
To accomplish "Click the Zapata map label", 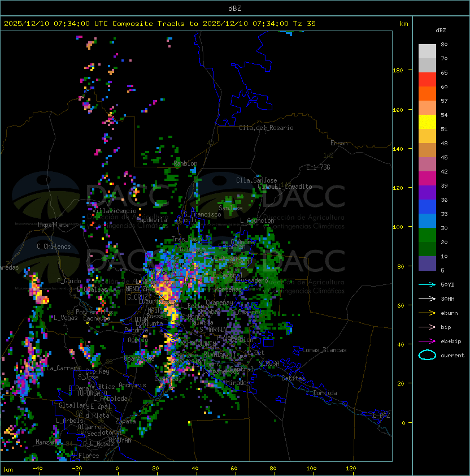I will 125,421.
